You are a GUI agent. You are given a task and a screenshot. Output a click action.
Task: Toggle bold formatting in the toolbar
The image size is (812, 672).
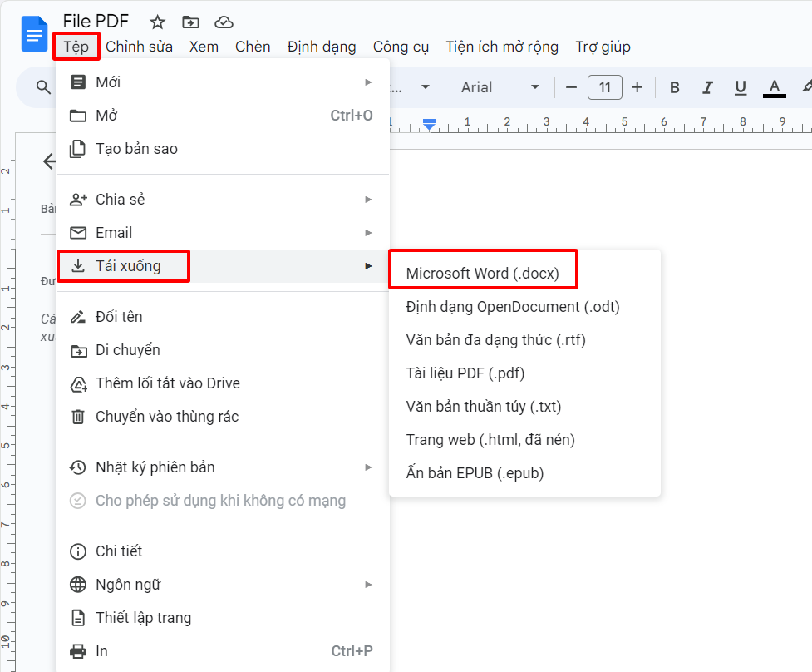click(x=674, y=87)
